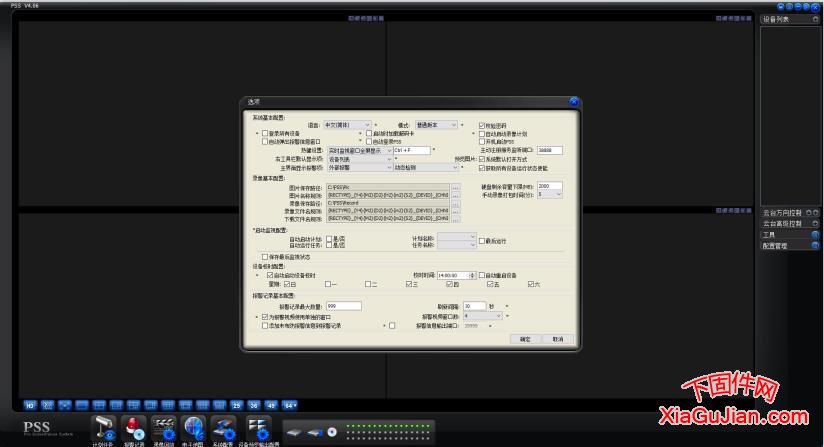Toggle auto device time sync checkbox
Viewport: 824px width, 447px height.
270,275
